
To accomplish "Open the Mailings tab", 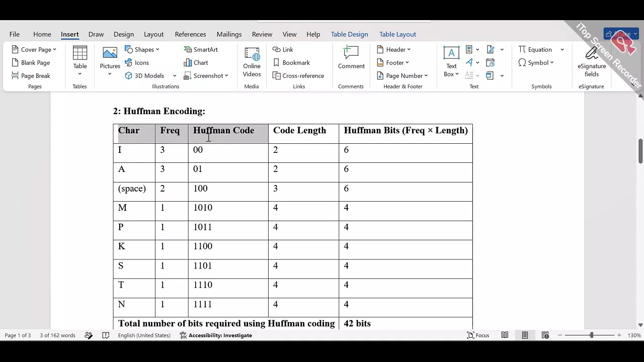I will 229,34.
